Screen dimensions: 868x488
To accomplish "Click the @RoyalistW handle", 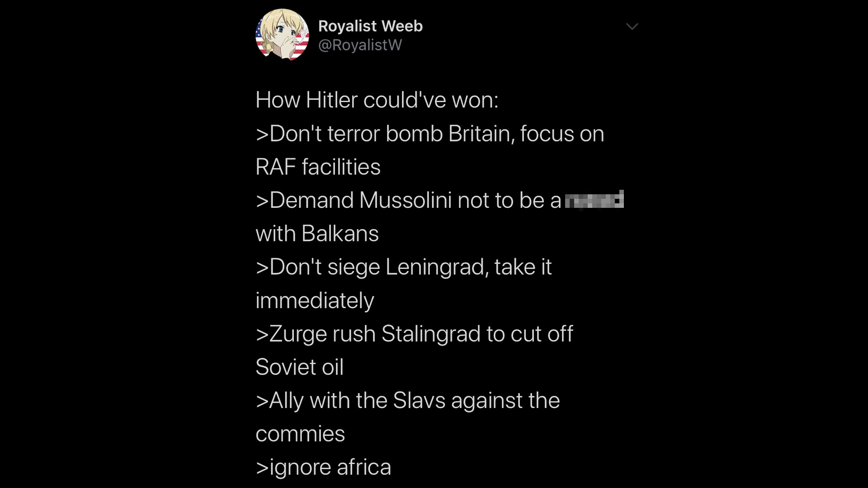I will (360, 45).
